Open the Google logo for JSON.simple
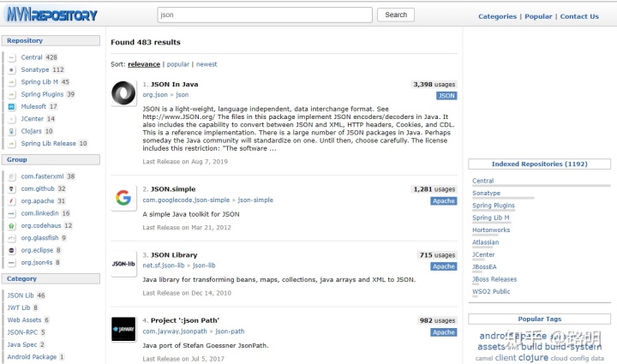The image size is (617, 364). [x=123, y=198]
